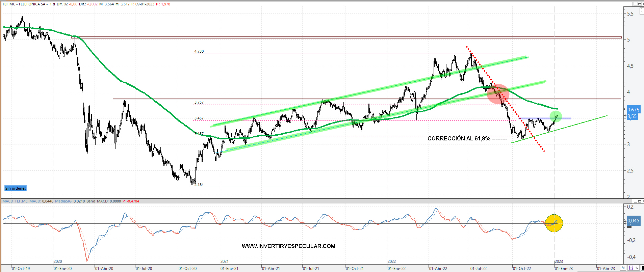Click the 0,045 MACD value tag
Image resolution: width=644 pixels, height=272 pixels.
(633, 221)
